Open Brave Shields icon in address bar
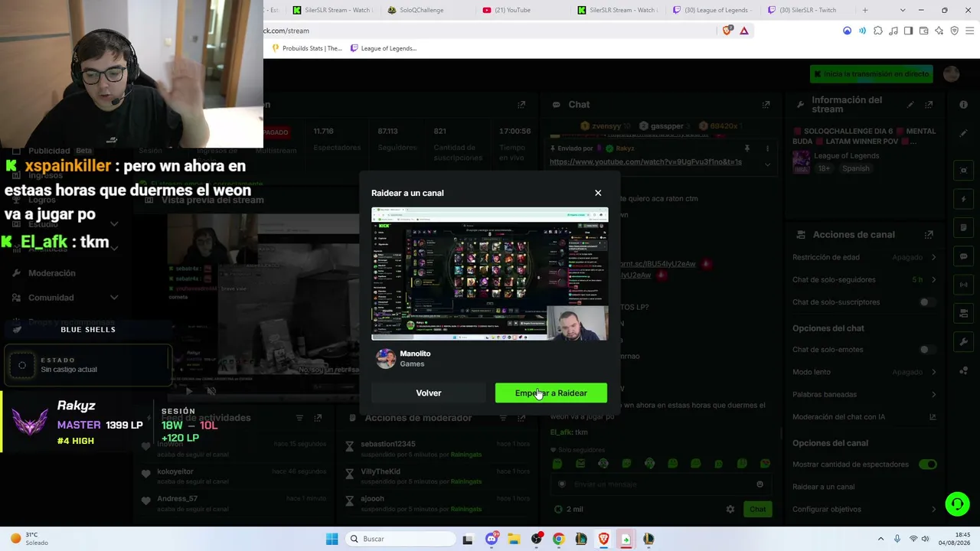Viewport: 980px width, 551px height. click(x=727, y=31)
